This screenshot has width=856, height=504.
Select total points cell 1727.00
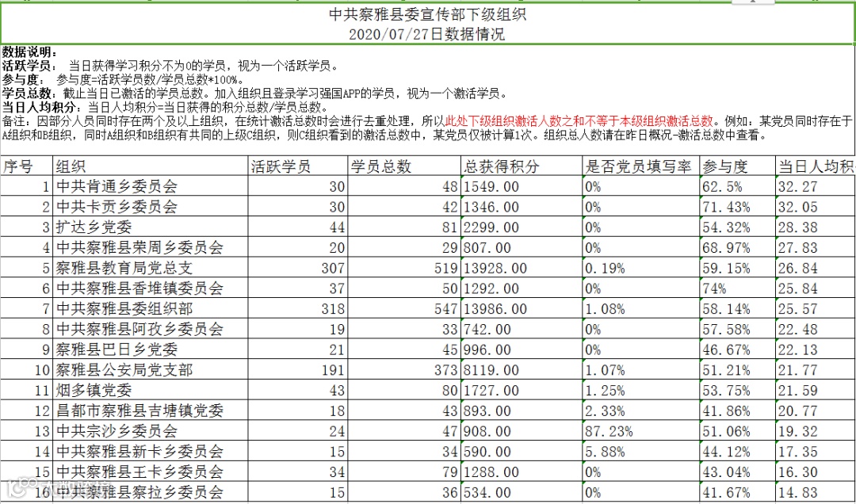coord(522,391)
